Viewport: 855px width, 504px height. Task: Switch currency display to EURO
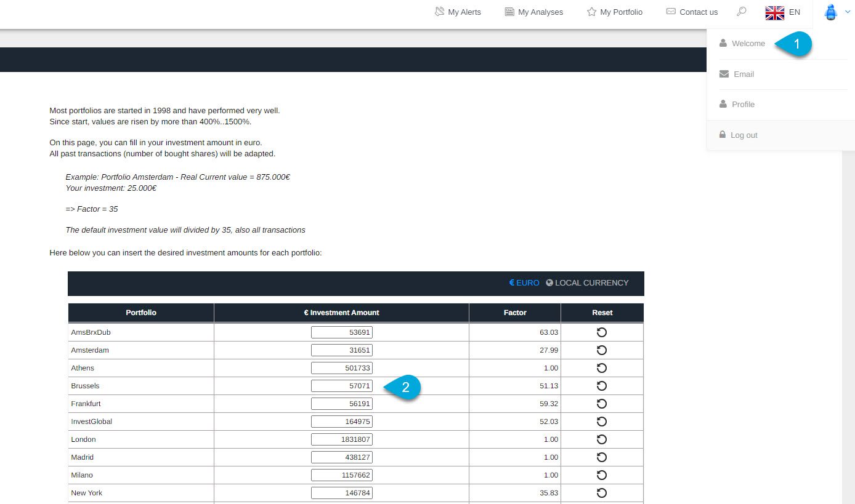click(524, 283)
